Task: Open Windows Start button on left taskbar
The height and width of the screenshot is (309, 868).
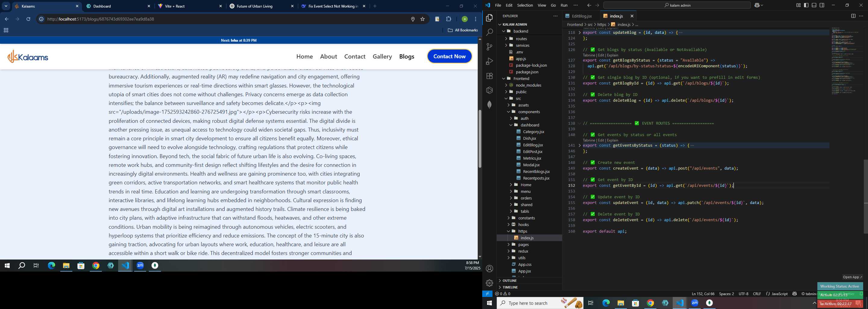Action: coord(7,266)
